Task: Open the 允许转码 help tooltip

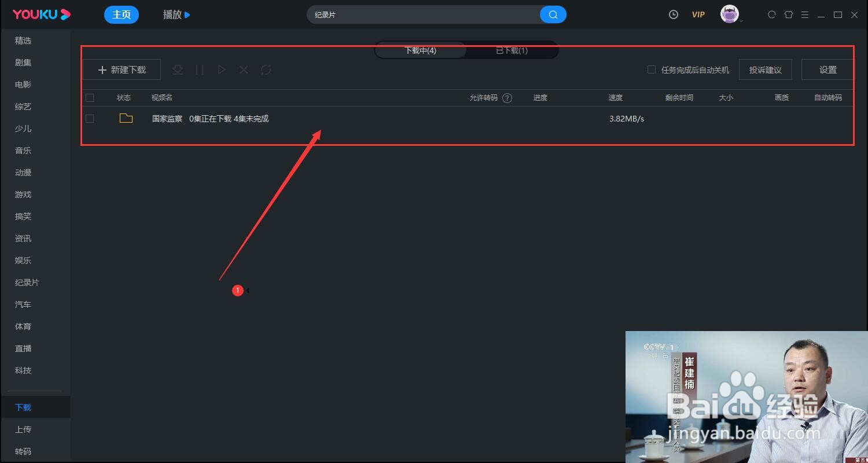Action: tap(507, 97)
